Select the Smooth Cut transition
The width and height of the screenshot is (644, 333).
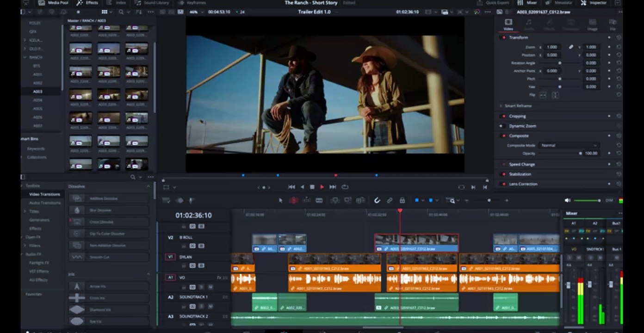(109, 257)
